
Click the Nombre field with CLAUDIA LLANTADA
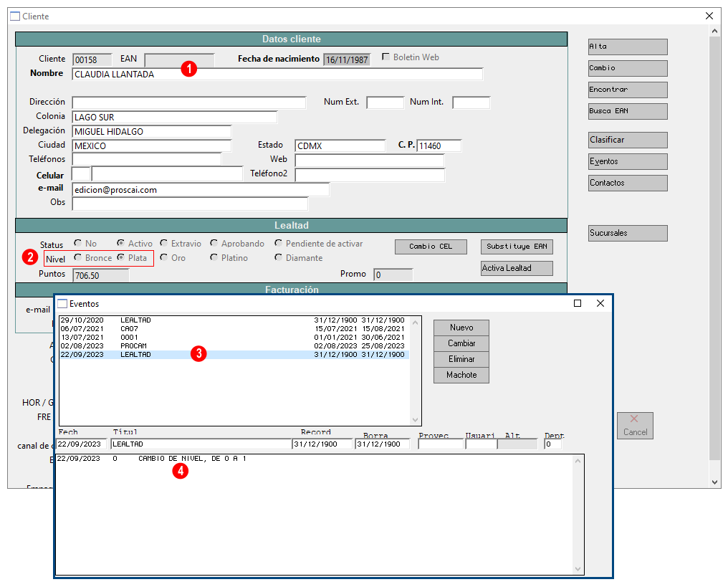click(277, 75)
